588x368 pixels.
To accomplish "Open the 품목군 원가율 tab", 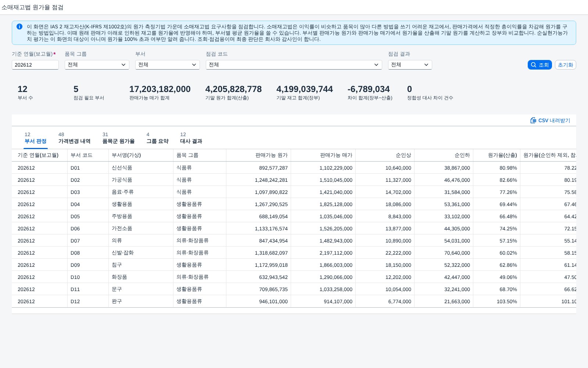I will 118,138.
